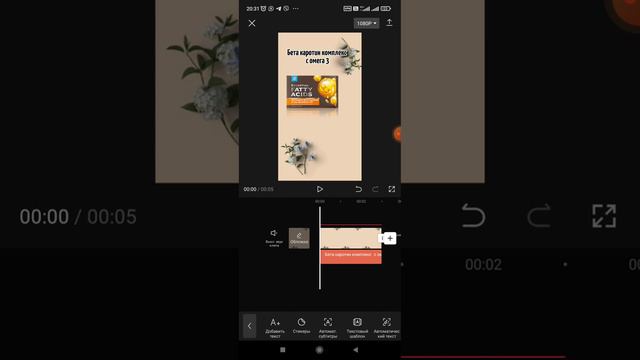Viewport: 640px width, 360px height.
Task: Tap the white timeline playhead line
Action: (x=320, y=248)
